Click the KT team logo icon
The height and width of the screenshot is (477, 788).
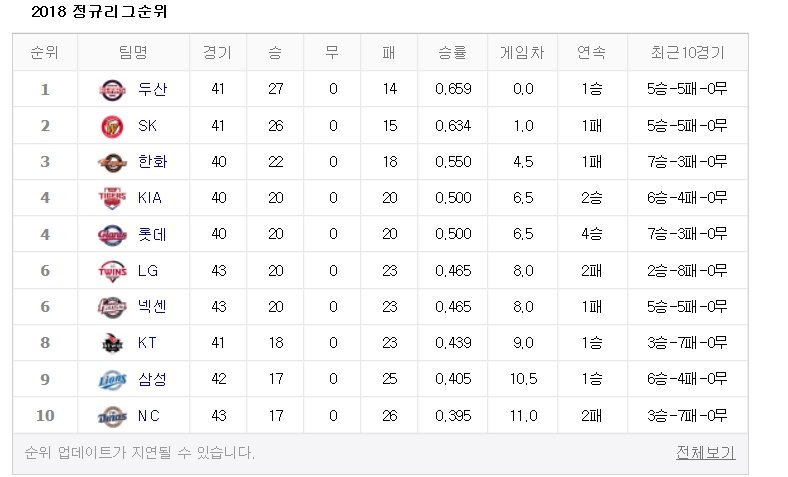tap(113, 343)
